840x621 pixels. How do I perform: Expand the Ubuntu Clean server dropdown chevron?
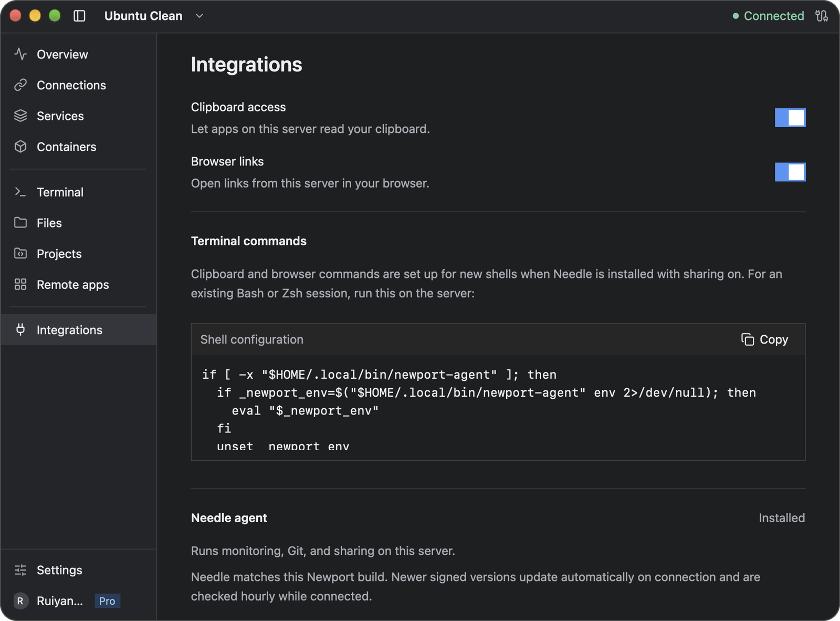(x=199, y=16)
